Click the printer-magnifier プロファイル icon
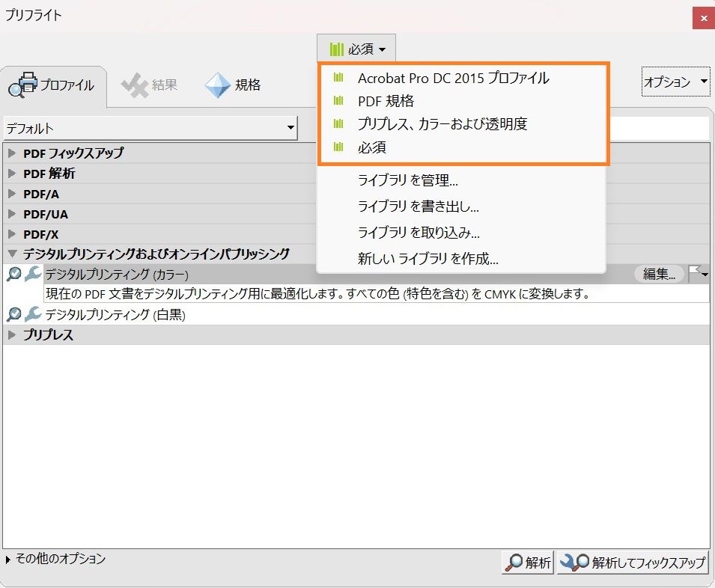Viewport: 715px width, 588px height. point(22,85)
